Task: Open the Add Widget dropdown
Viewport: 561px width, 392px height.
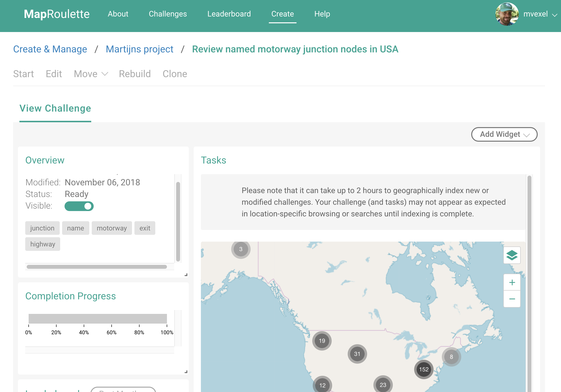Action: [504, 134]
